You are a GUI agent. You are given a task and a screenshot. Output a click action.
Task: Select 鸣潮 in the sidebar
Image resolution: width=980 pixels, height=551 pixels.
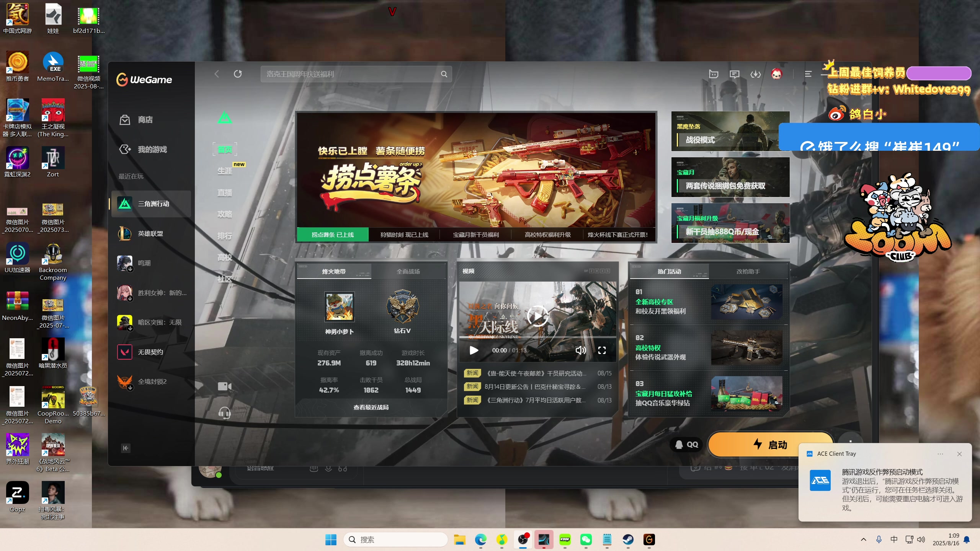151,263
